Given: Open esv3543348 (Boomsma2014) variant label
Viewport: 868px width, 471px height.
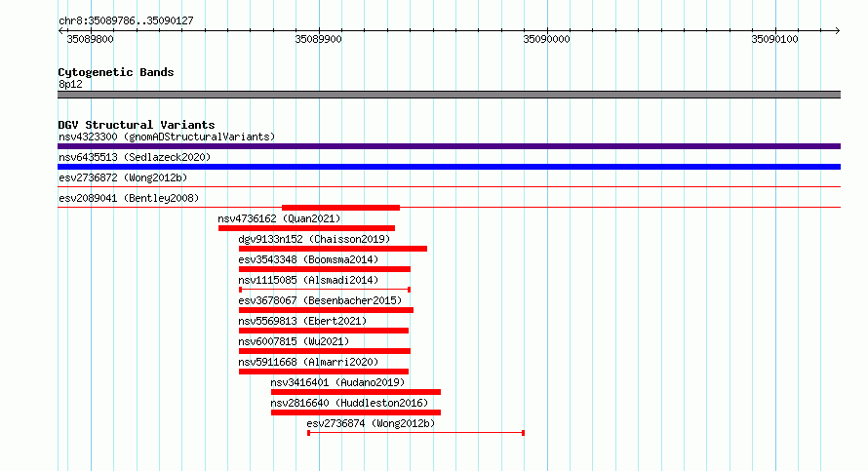Looking at the screenshot, I should [x=308, y=259].
